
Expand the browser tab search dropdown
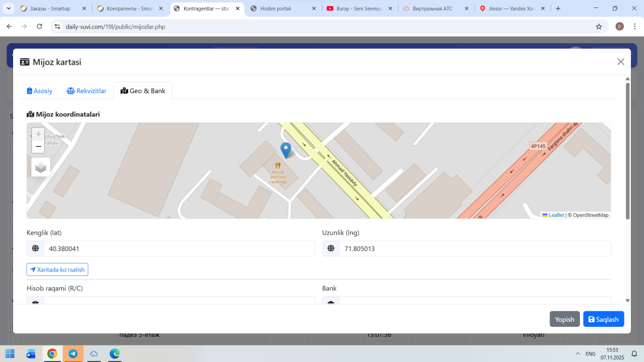click(x=9, y=9)
